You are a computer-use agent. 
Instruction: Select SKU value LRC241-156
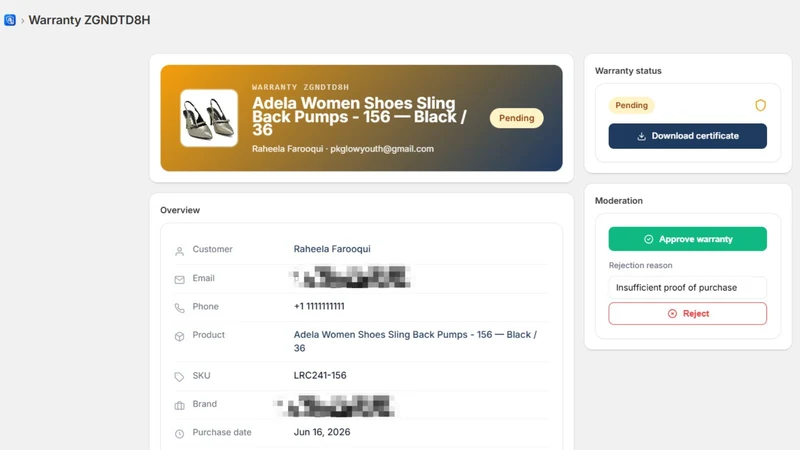tap(320, 375)
